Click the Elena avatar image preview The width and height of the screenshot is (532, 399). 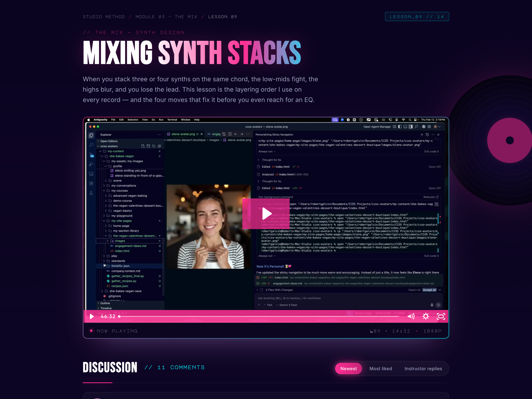tap(208, 226)
